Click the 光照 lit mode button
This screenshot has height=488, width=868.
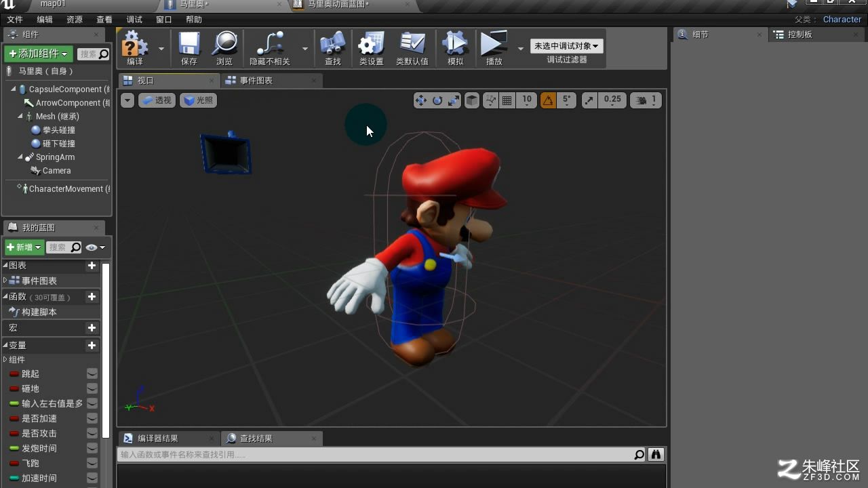[199, 100]
